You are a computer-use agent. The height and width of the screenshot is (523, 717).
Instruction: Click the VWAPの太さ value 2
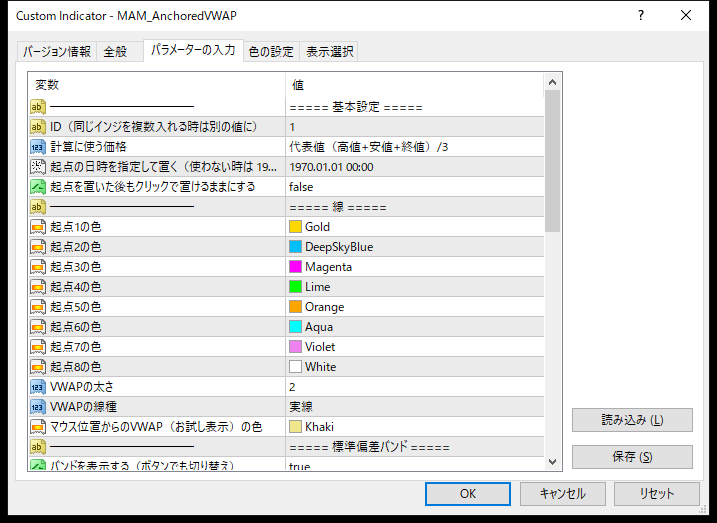tap(415, 387)
